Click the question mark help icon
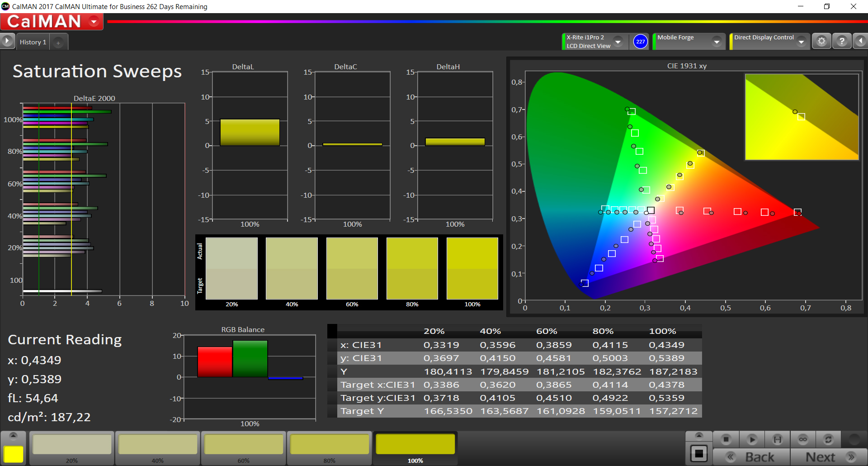Viewport: 868px width, 466px height. point(841,41)
